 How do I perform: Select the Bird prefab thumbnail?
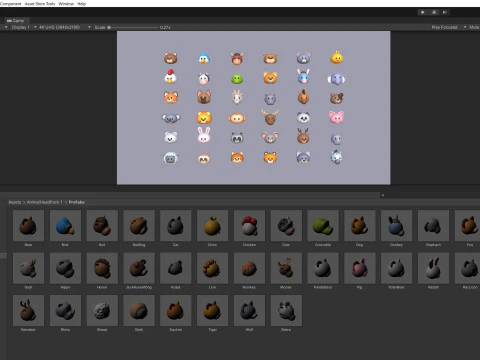65,226
